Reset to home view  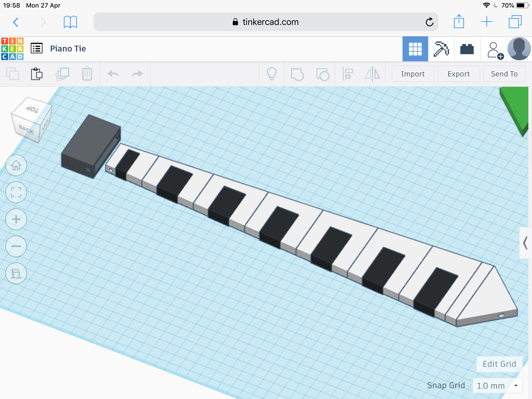click(x=16, y=165)
